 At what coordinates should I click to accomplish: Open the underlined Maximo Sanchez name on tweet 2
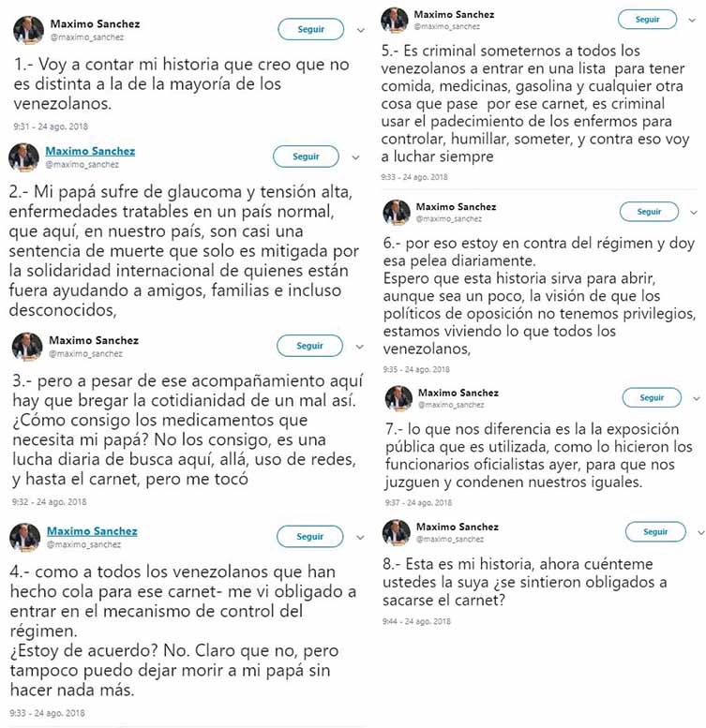(91, 151)
